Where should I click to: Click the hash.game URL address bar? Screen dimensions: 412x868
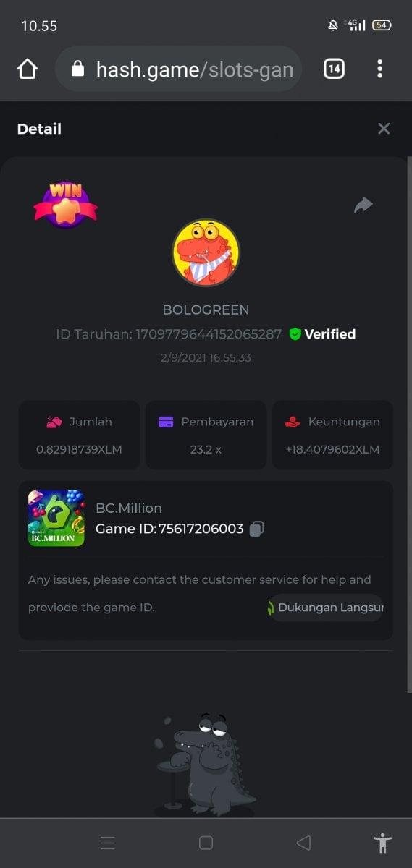pyautogui.click(x=178, y=69)
